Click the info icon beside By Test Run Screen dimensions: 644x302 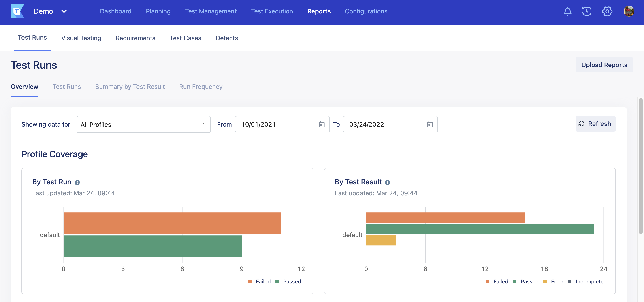coord(77,182)
